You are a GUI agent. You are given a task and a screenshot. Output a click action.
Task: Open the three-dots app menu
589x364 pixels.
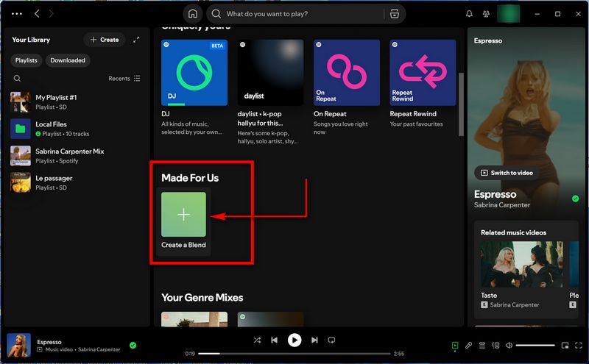(17, 14)
